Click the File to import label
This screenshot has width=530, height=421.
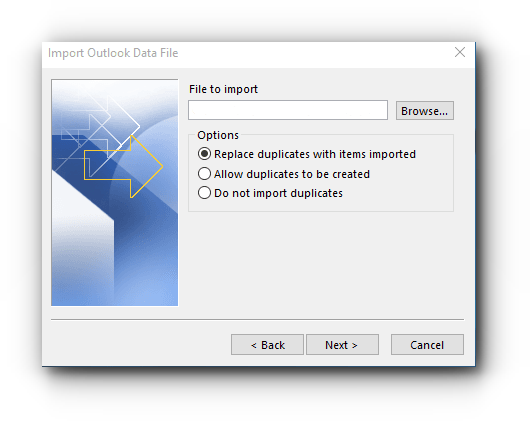point(223,89)
